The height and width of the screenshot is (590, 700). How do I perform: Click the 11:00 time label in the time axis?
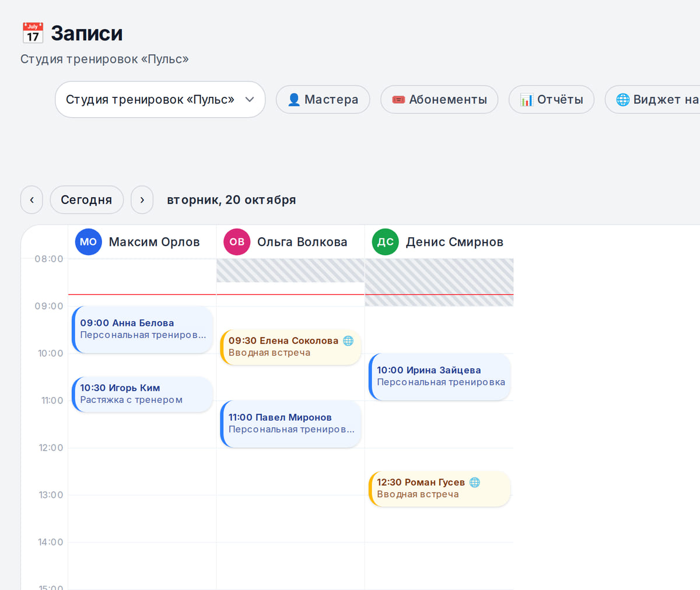(x=52, y=401)
